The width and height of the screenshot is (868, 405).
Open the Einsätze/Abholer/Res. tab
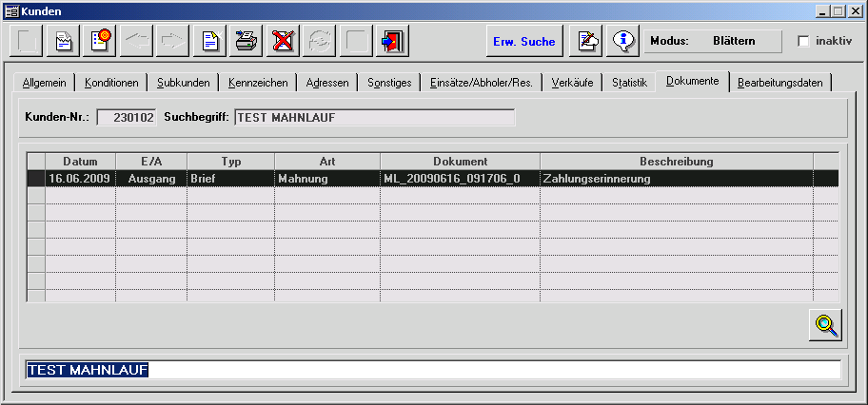[x=481, y=83]
